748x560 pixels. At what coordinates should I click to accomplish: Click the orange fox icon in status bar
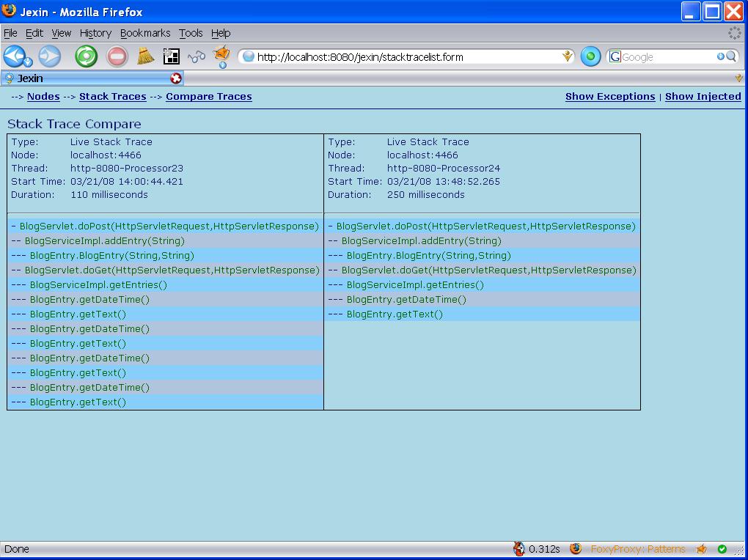pos(701,549)
